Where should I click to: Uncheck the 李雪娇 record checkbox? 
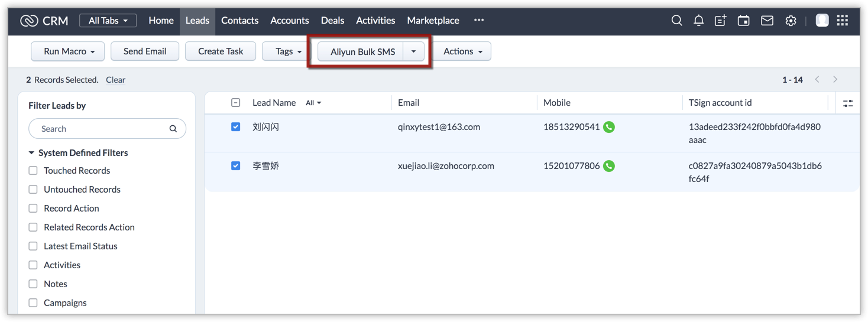pos(235,166)
